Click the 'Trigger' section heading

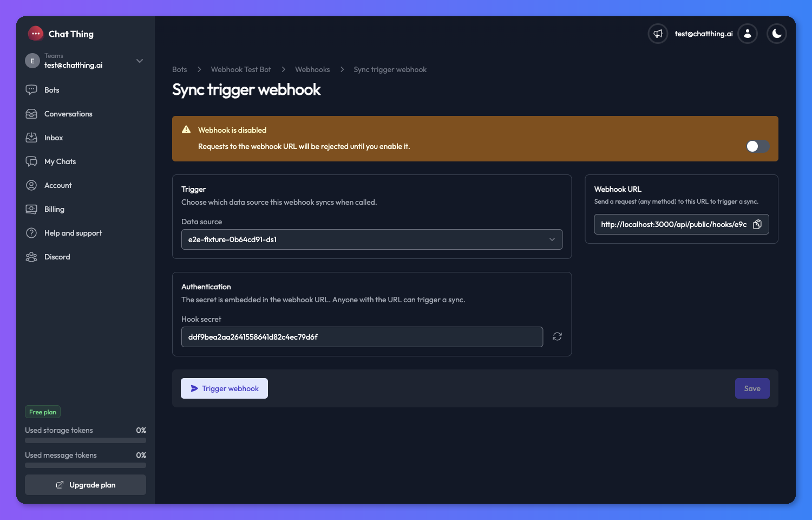click(194, 189)
